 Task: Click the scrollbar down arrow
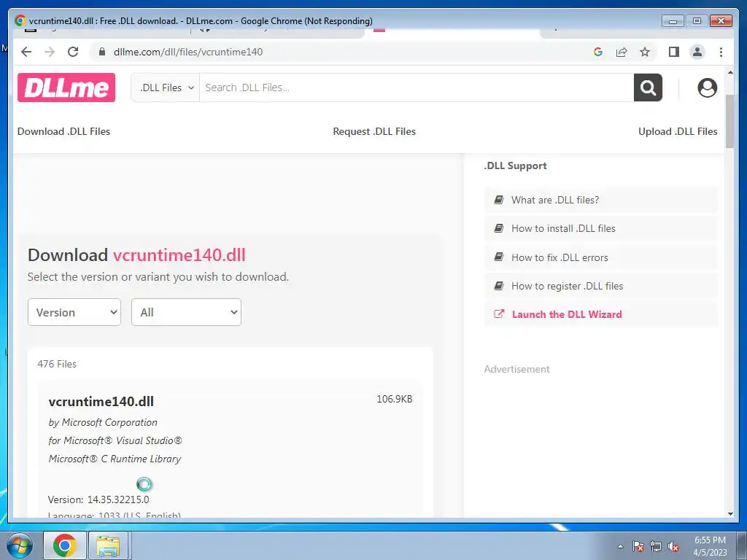(729, 514)
